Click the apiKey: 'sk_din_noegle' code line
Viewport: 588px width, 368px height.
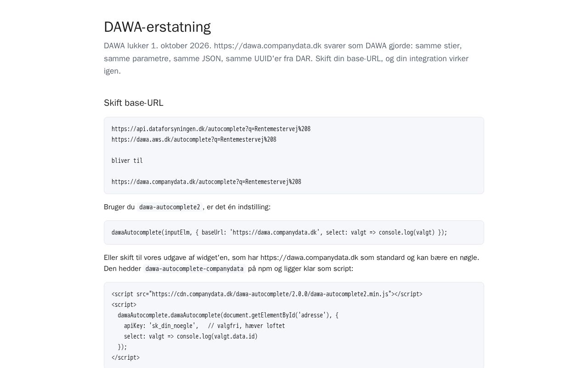pos(204,326)
